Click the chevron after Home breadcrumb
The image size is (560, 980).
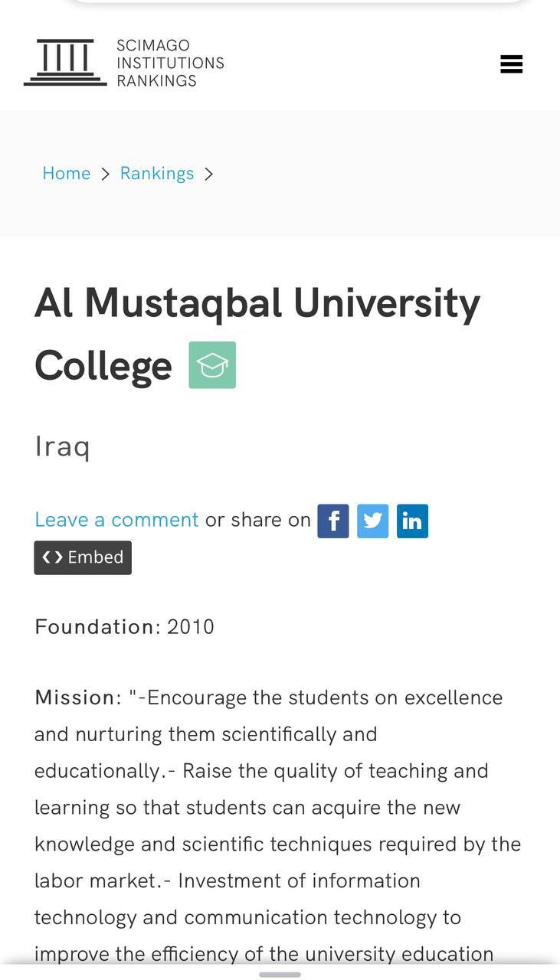[x=106, y=174]
